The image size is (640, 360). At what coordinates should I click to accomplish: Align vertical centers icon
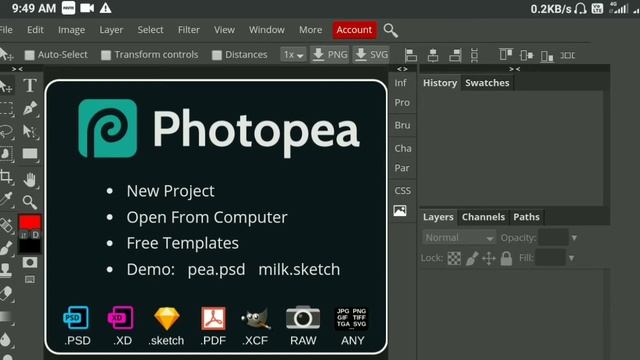(527, 55)
